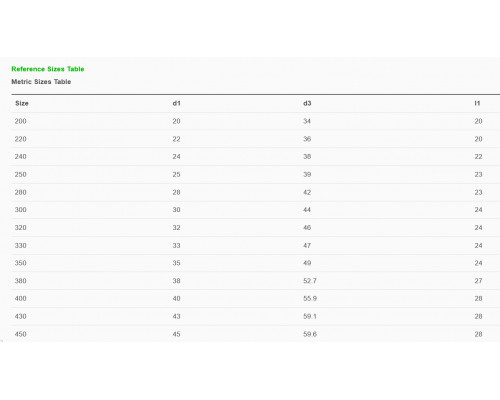This screenshot has height=400, width=500.
Task: Select the size 280 row
Action: click(x=256, y=192)
